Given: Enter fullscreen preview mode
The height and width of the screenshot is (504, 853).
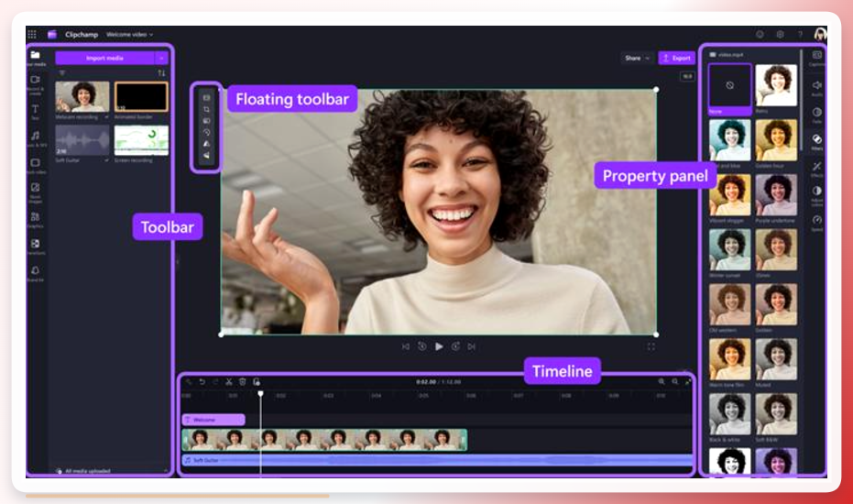Looking at the screenshot, I should point(651,346).
